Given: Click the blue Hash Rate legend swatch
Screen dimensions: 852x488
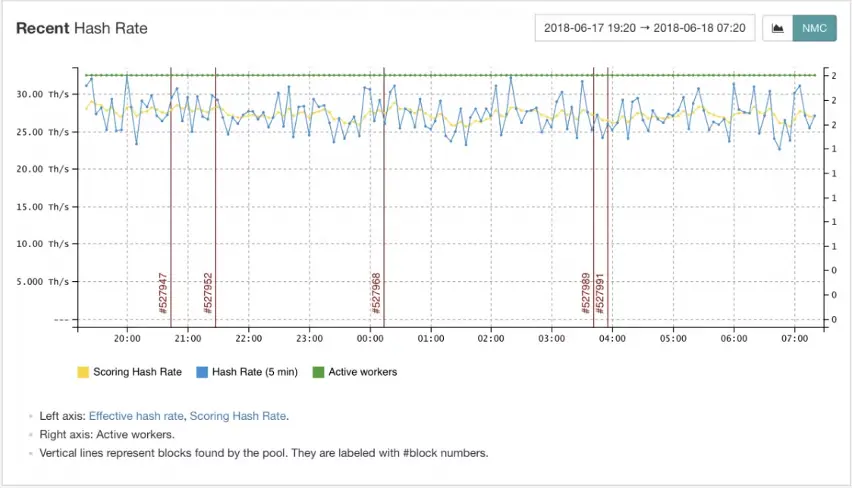Looking at the screenshot, I should pos(202,372).
